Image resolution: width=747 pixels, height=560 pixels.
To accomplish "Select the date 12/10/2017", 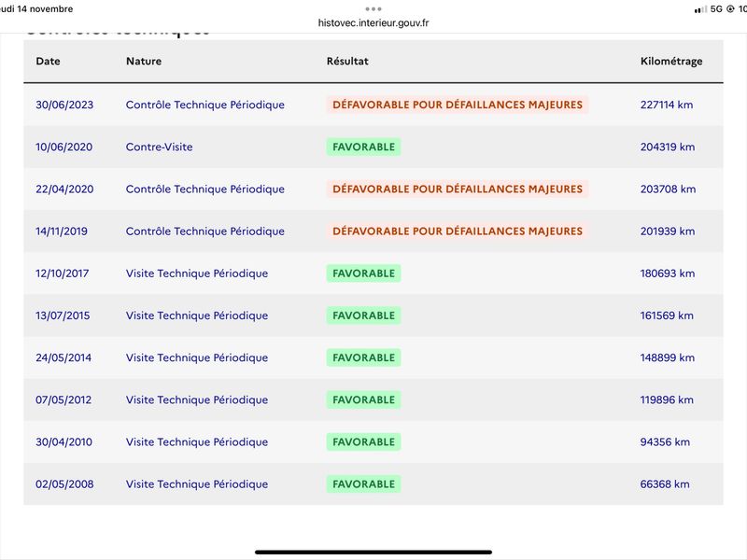I will point(62,273).
